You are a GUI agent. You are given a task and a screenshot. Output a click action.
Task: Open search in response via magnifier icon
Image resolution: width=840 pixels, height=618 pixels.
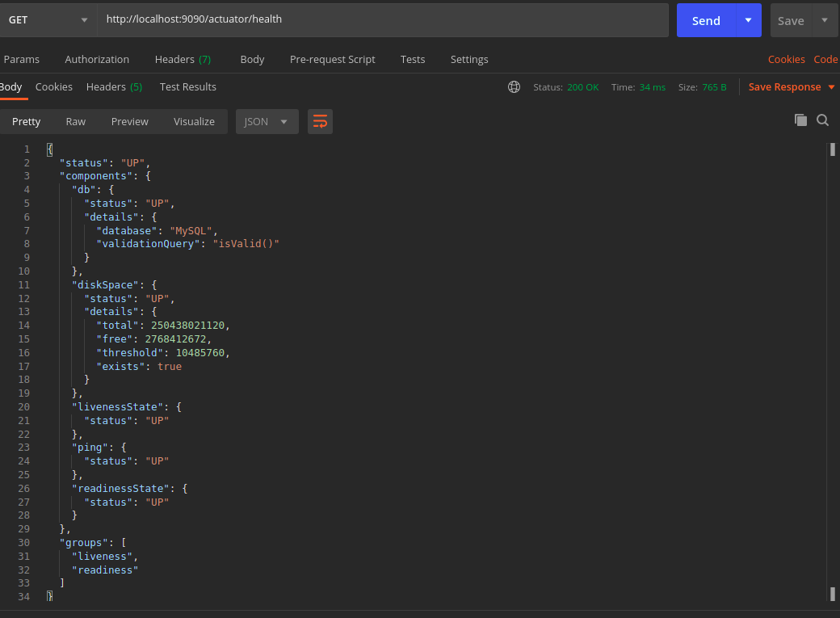(x=822, y=120)
